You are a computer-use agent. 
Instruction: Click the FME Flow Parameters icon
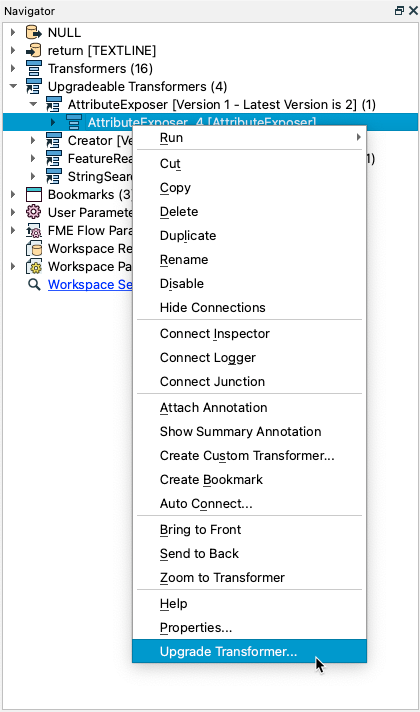[34, 230]
